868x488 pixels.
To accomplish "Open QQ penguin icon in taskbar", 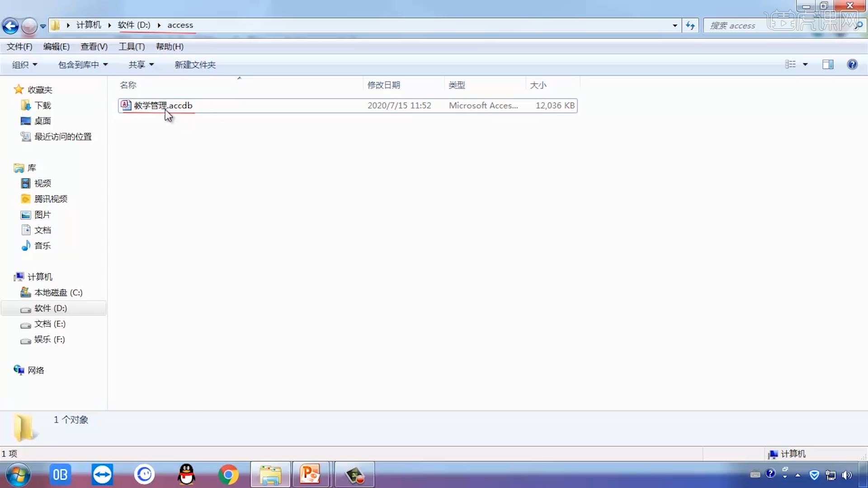I will coord(186,475).
